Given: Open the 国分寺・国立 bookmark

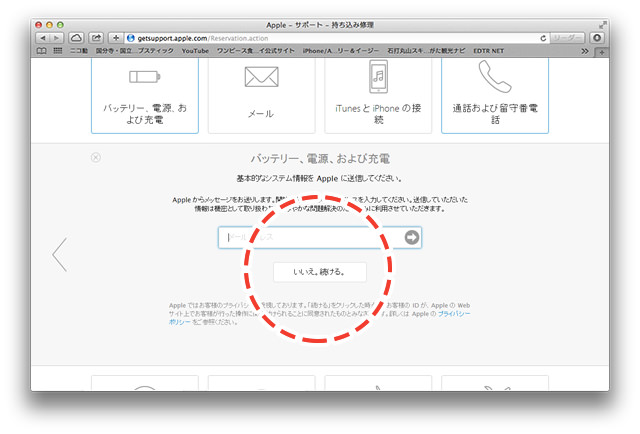Looking at the screenshot, I should (x=134, y=51).
